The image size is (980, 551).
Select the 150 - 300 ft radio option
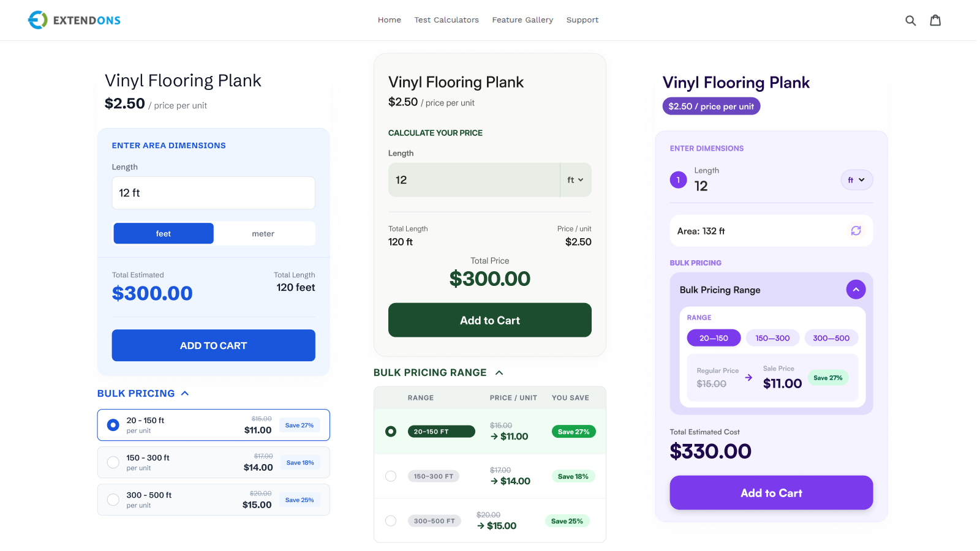(x=113, y=462)
